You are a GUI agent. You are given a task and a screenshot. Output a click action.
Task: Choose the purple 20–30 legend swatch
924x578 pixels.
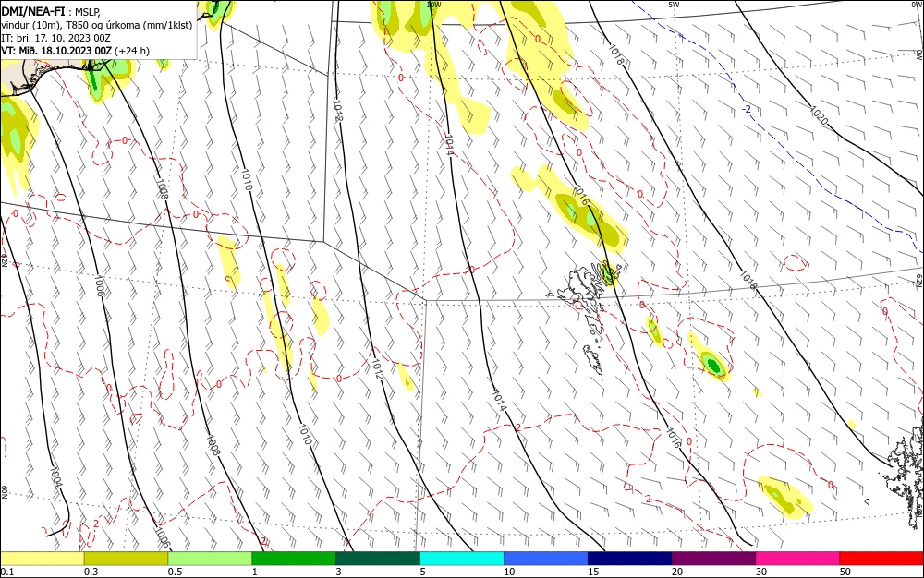coord(713,558)
